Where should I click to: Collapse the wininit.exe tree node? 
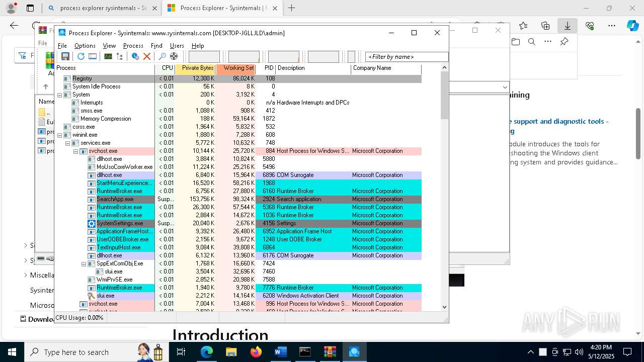pos(59,135)
